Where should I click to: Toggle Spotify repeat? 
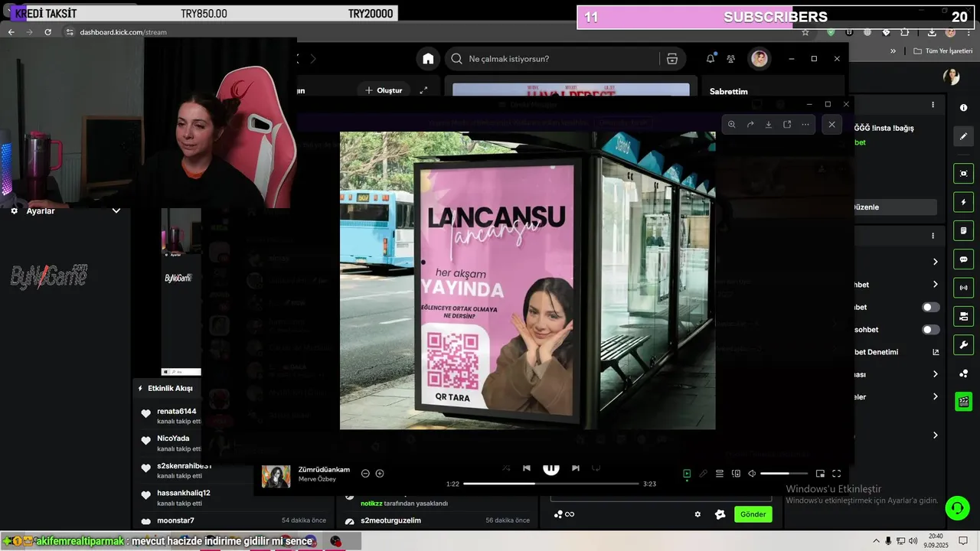tap(596, 468)
